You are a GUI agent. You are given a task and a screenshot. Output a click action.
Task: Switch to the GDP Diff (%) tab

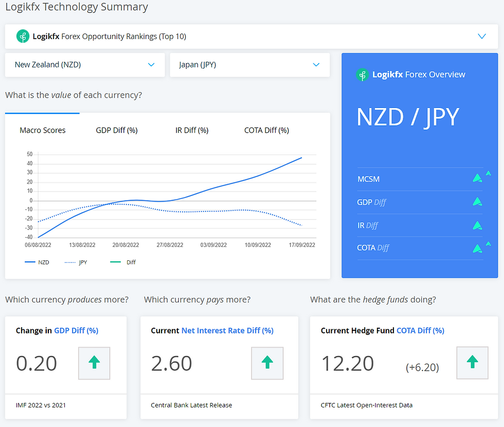coord(117,130)
